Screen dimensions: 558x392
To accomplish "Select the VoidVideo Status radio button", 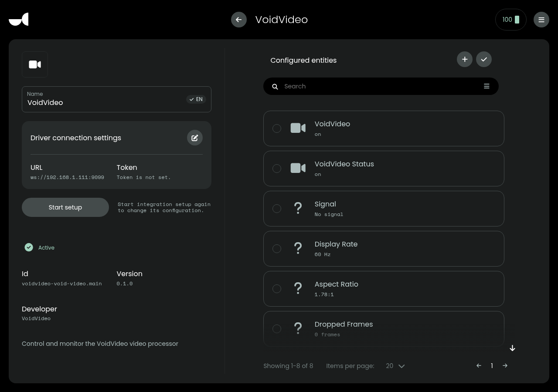I will tap(277, 169).
